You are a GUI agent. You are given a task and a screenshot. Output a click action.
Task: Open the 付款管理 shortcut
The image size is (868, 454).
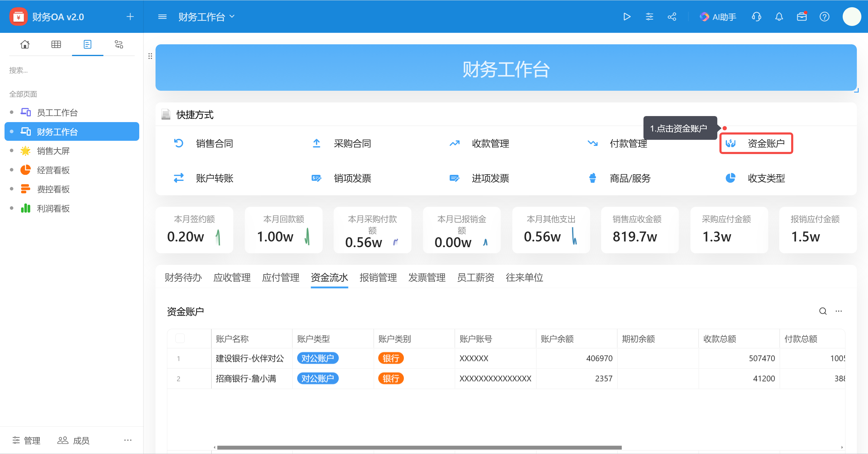[617, 143]
